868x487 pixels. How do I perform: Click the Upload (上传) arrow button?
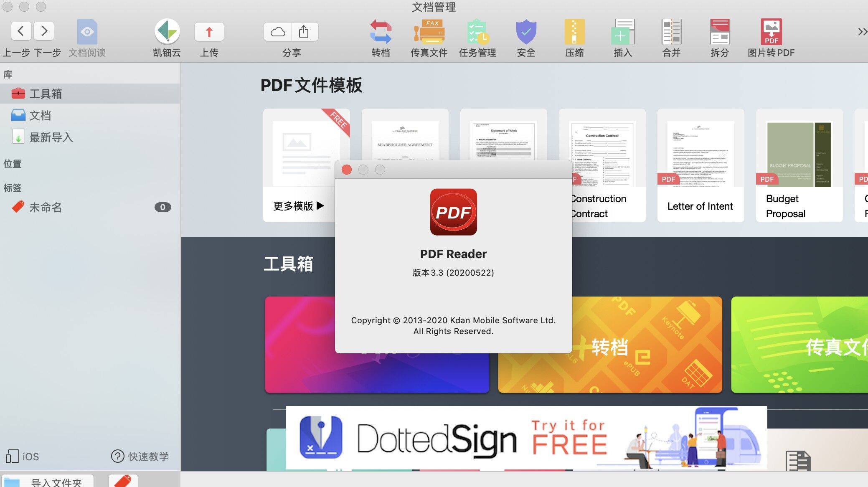click(x=209, y=32)
